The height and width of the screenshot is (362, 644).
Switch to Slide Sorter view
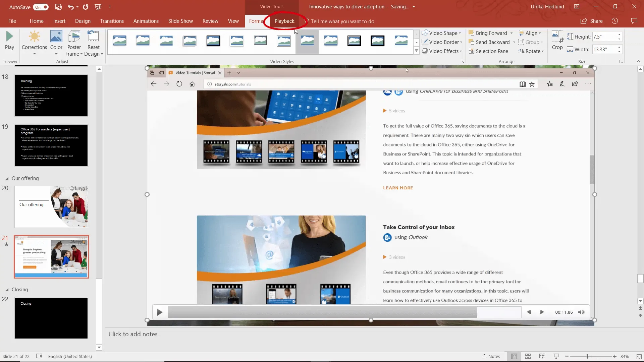pyautogui.click(x=528, y=356)
